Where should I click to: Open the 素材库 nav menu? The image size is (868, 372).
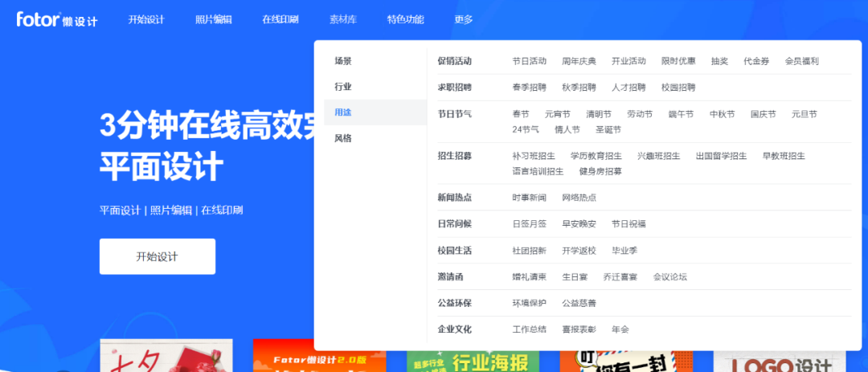click(343, 20)
